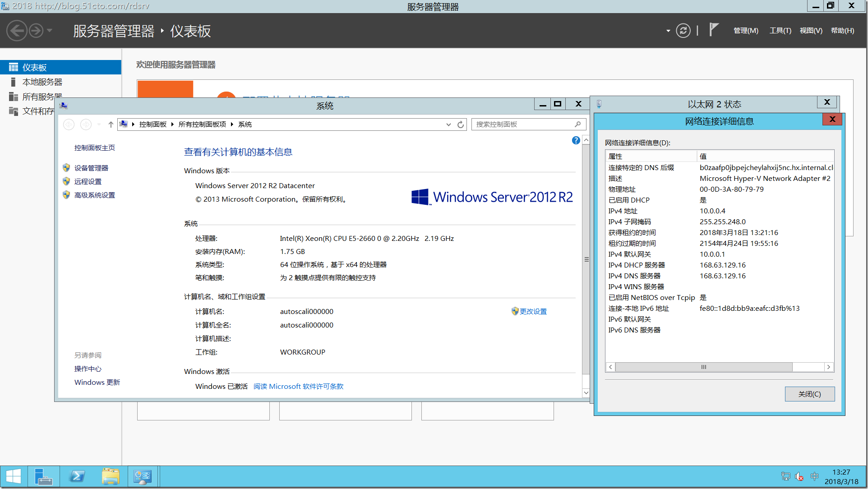Select the IPv4 地址 row 10.0.0.4
The width and height of the screenshot is (868, 489).
720,211
